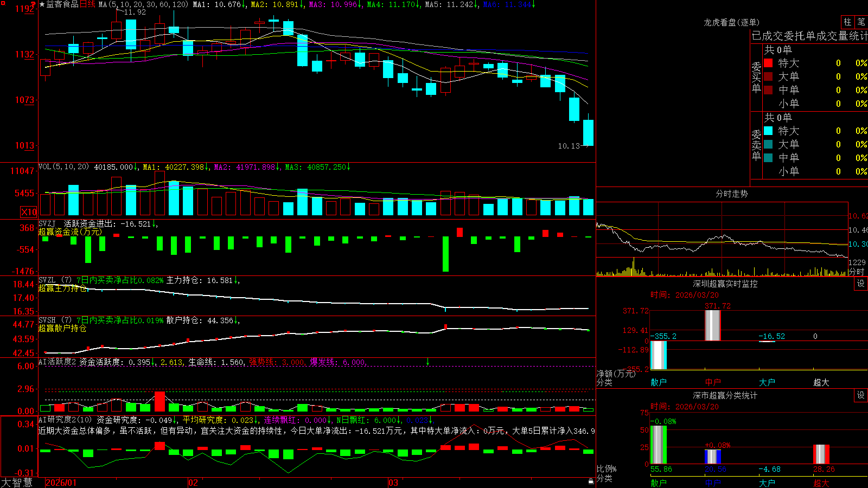Image resolution: width=868 pixels, height=488 pixels.
Task: Click the 10.13 low price label
Action: pos(569,146)
